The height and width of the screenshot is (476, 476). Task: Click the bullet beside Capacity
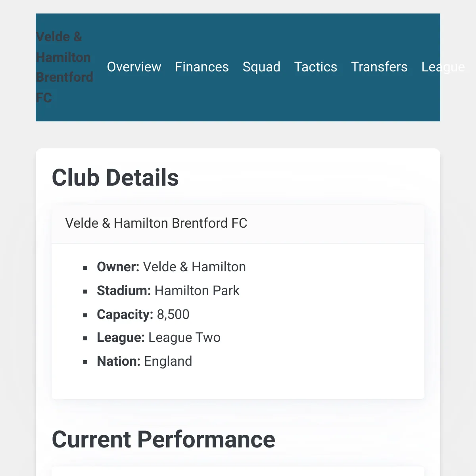85,315
